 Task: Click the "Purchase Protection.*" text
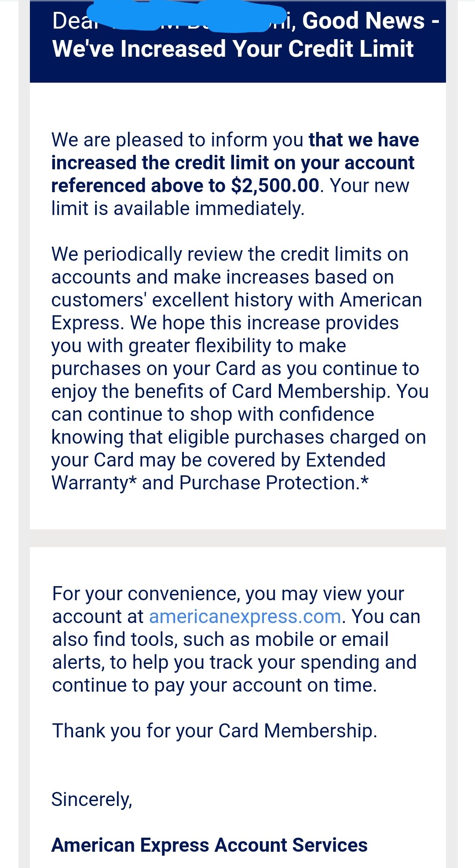pos(274,483)
